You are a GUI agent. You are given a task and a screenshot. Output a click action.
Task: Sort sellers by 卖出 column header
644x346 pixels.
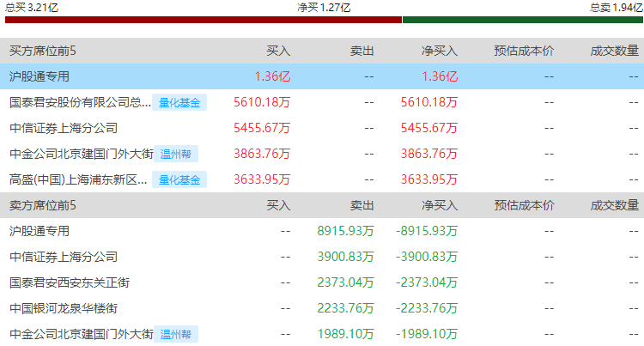(361, 205)
